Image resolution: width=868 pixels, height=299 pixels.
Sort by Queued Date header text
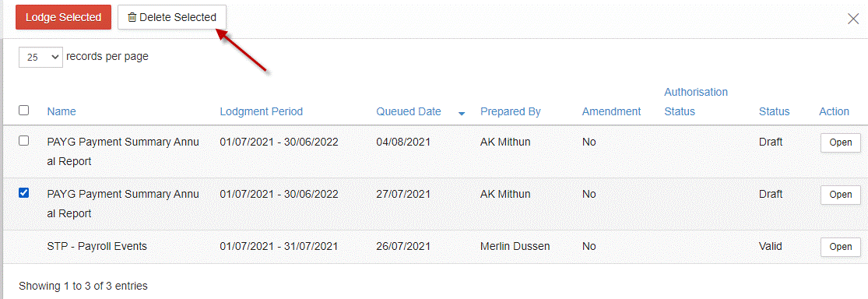click(x=409, y=111)
